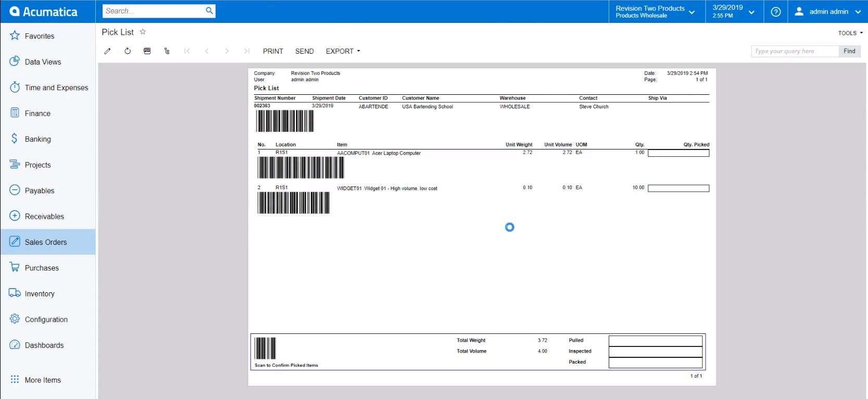Open Favorites in the sidebar
This screenshot has width=868, height=399.
tap(48, 36)
